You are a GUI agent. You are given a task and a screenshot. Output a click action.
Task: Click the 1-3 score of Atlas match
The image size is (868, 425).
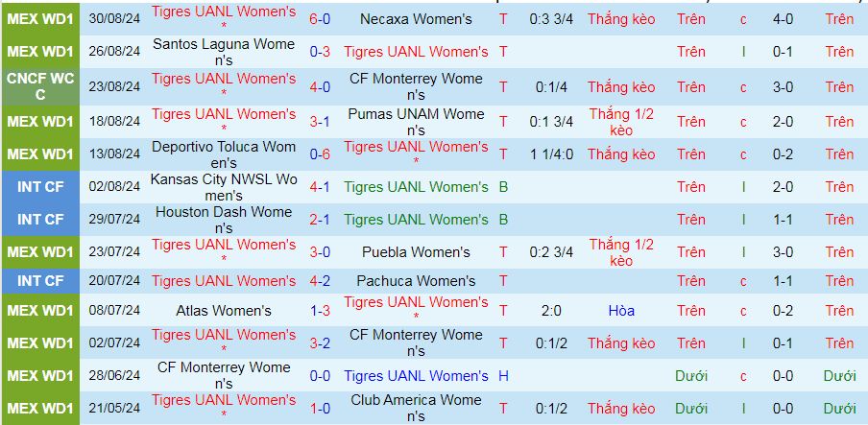click(320, 311)
